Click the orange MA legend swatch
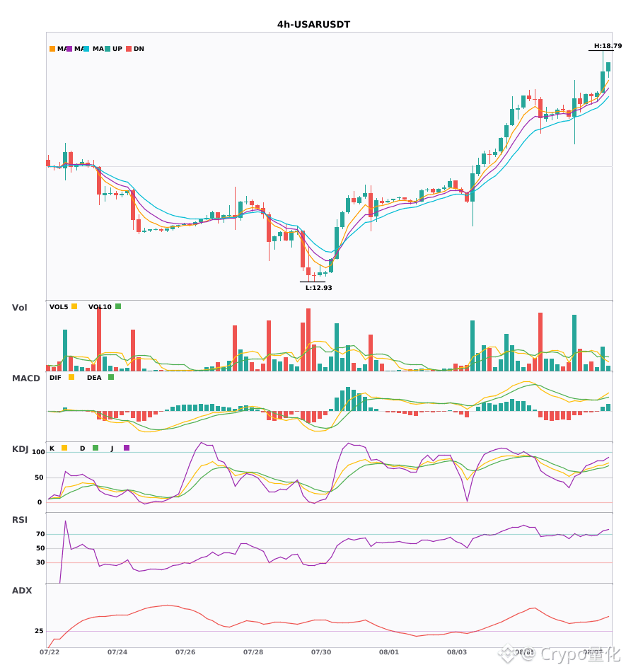626x672 pixels. click(52, 49)
